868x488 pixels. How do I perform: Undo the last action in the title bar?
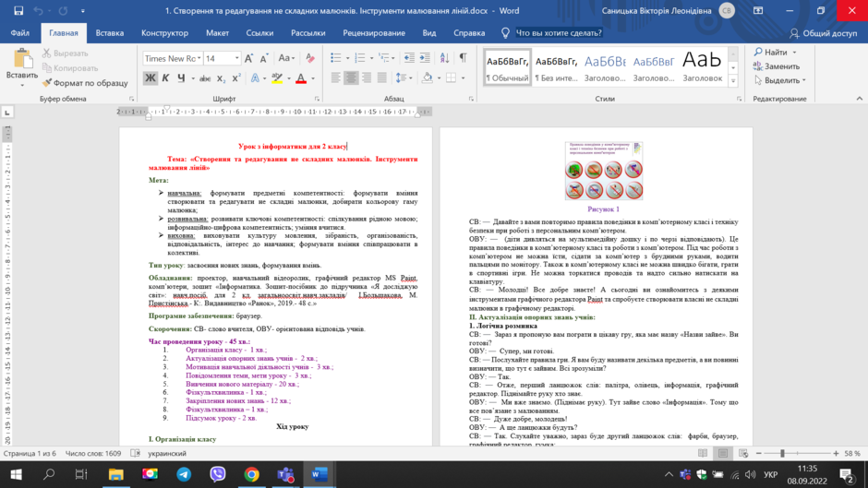[38, 10]
